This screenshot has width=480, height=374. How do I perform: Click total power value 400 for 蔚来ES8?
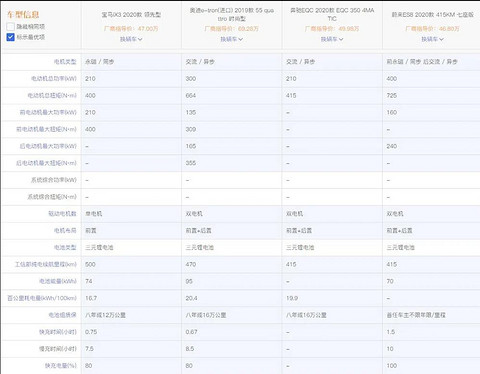coord(392,79)
